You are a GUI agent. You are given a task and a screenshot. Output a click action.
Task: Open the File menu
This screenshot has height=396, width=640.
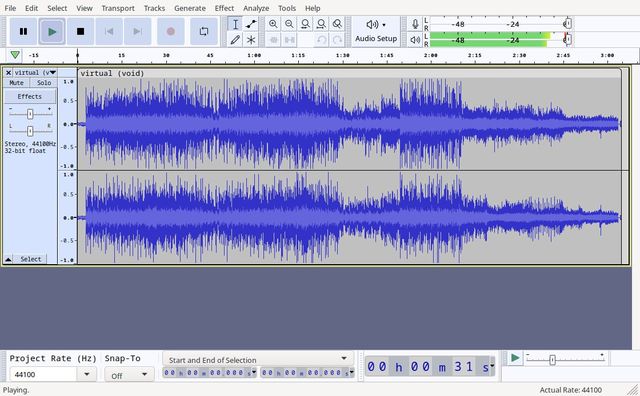[10, 8]
